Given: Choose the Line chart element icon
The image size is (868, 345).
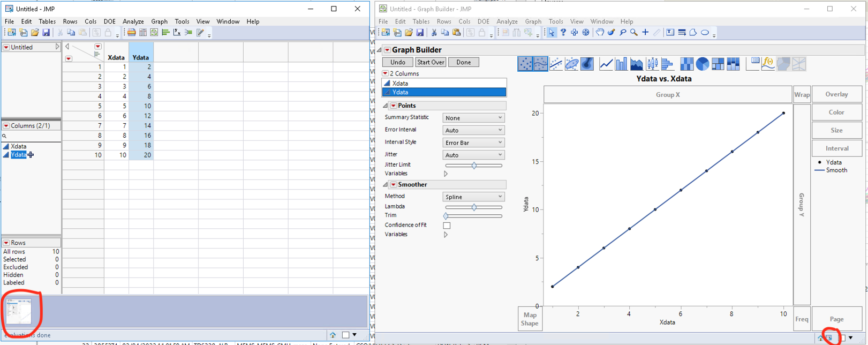Looking at the screenshot, I should (606, 64).
